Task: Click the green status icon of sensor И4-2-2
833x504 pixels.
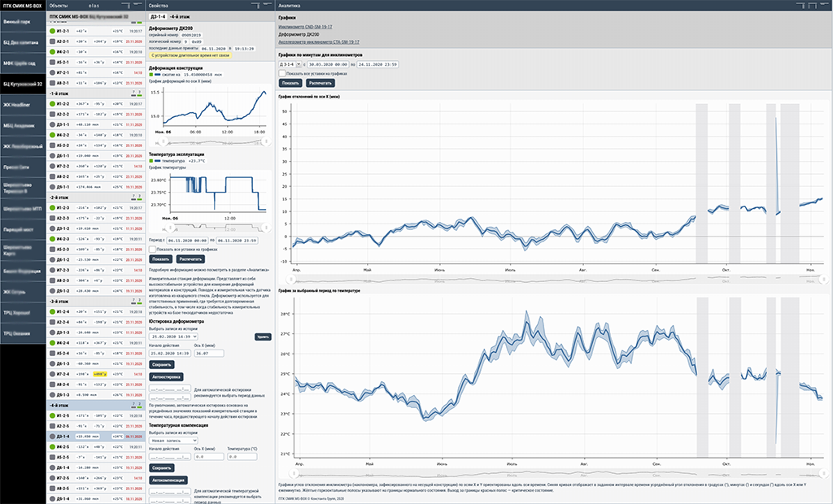Action: point(52,135)
